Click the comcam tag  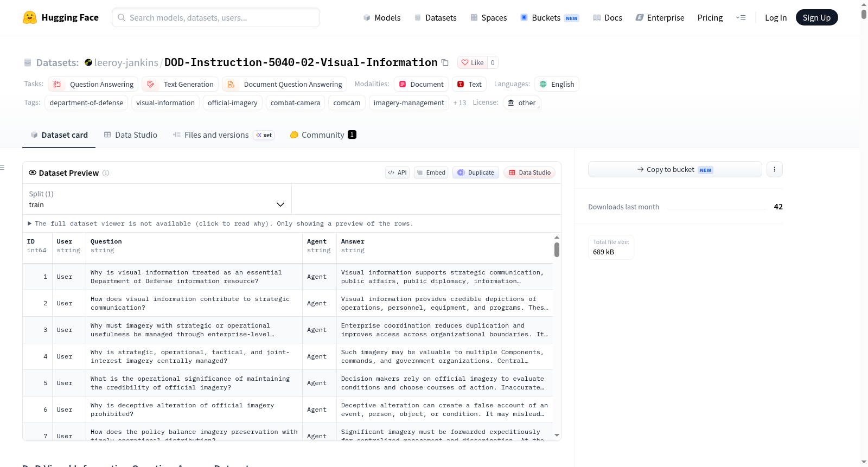click(347, 103)
